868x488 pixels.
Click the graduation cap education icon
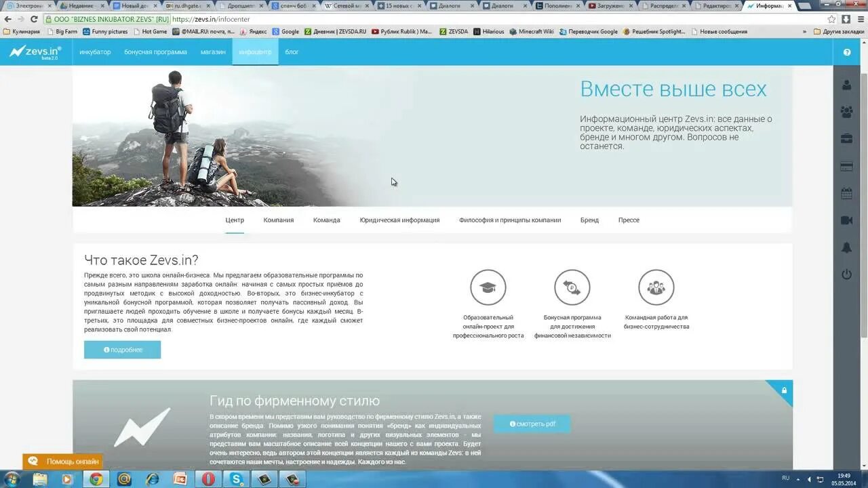point(488,287)
